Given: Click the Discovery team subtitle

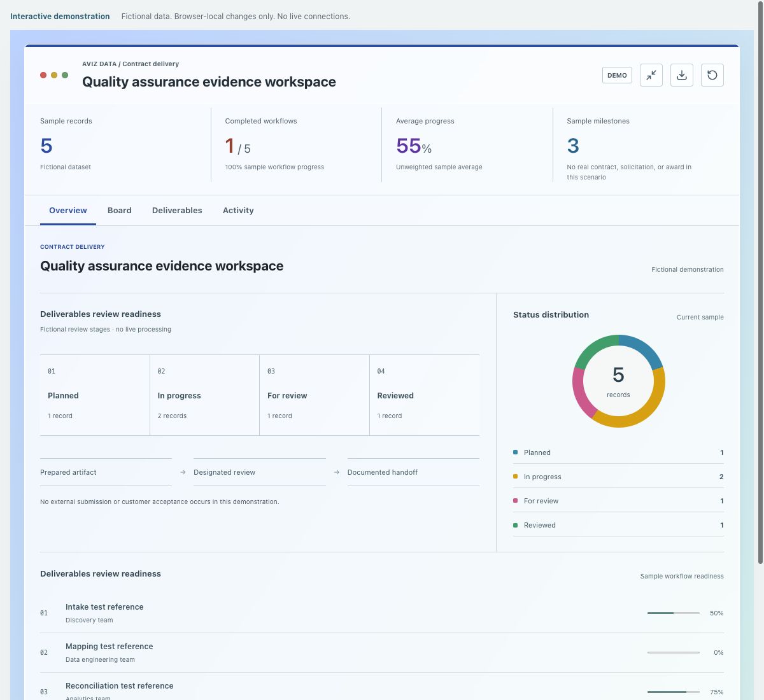Looking at the screenshot, I should [x=89, y=620].
